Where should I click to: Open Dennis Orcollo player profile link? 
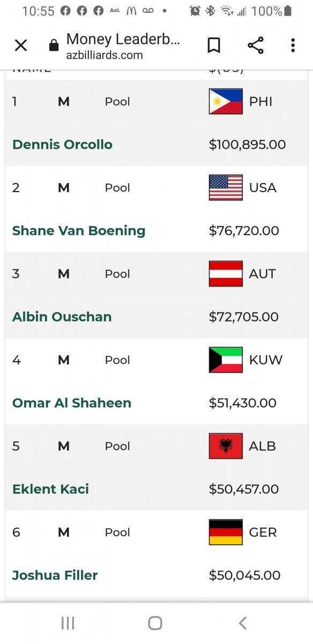pyautogui.click(x=62, y=145)
